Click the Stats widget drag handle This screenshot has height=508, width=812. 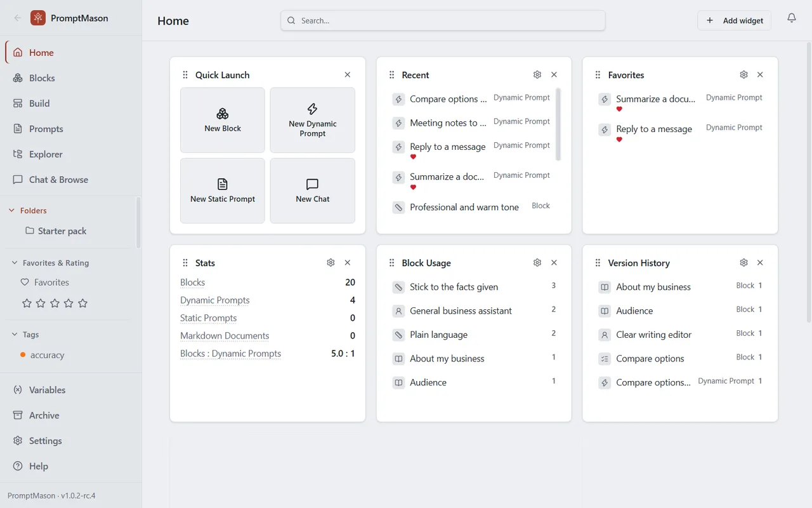[185, 263]
